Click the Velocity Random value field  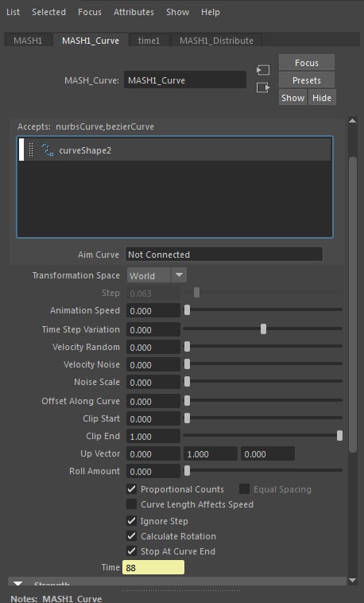153,348
